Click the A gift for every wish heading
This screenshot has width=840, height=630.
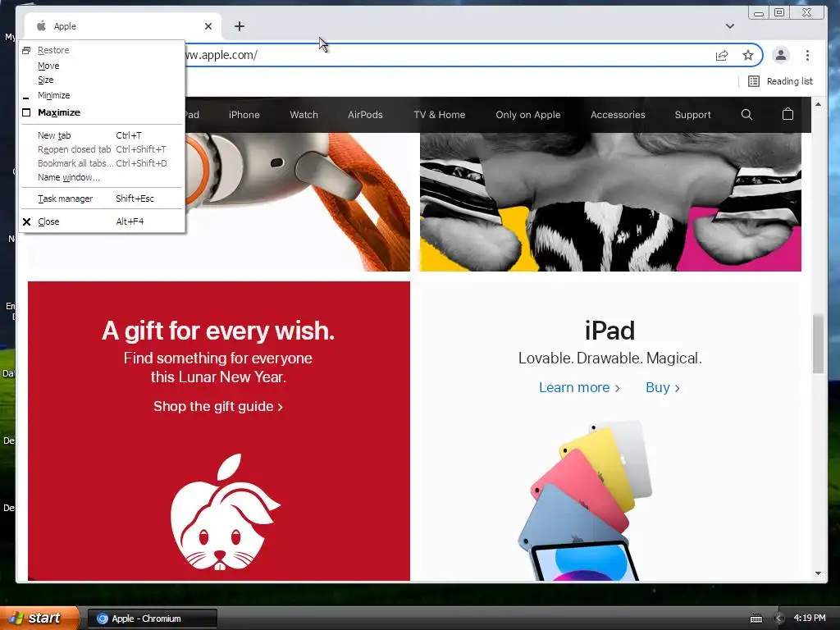[218, 331]
